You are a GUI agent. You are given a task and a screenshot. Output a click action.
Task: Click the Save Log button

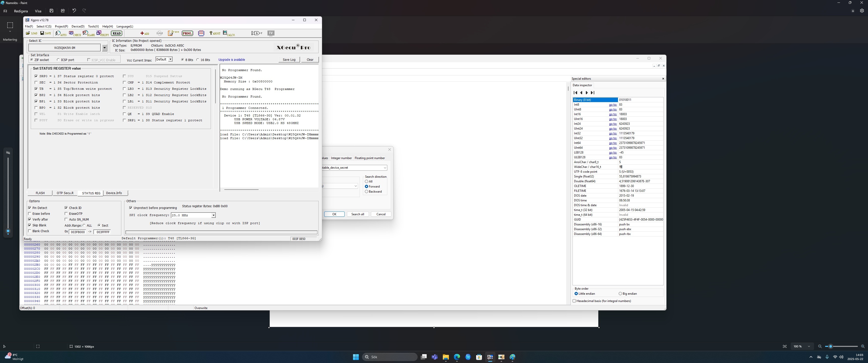289,59
